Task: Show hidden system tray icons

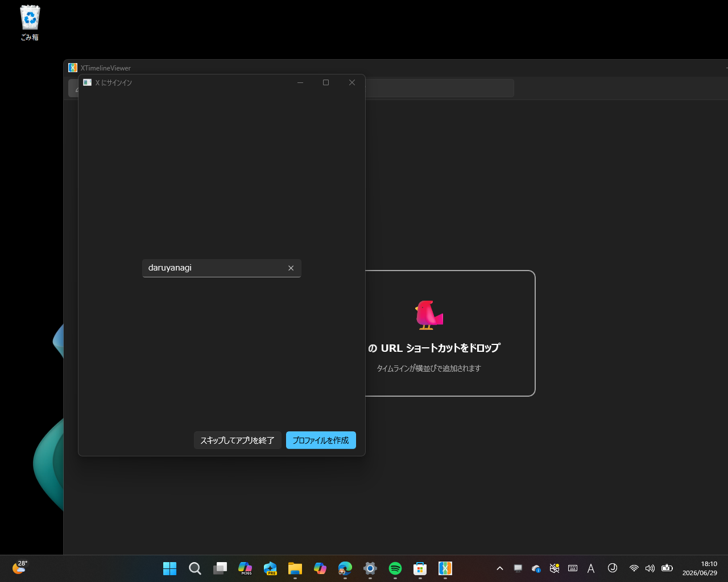Action: click(500, 568)
